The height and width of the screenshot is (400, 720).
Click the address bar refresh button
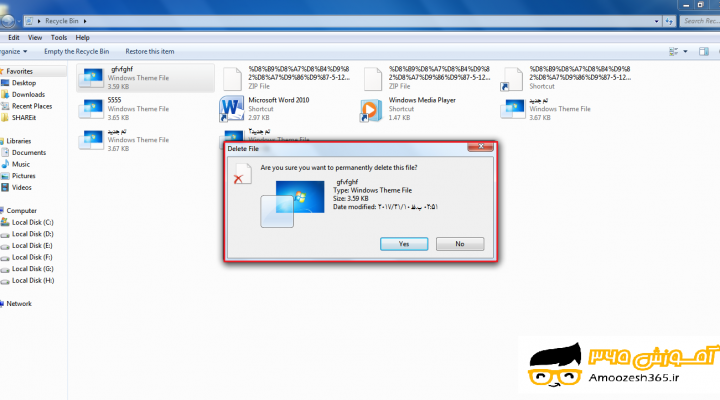(669, 21)
